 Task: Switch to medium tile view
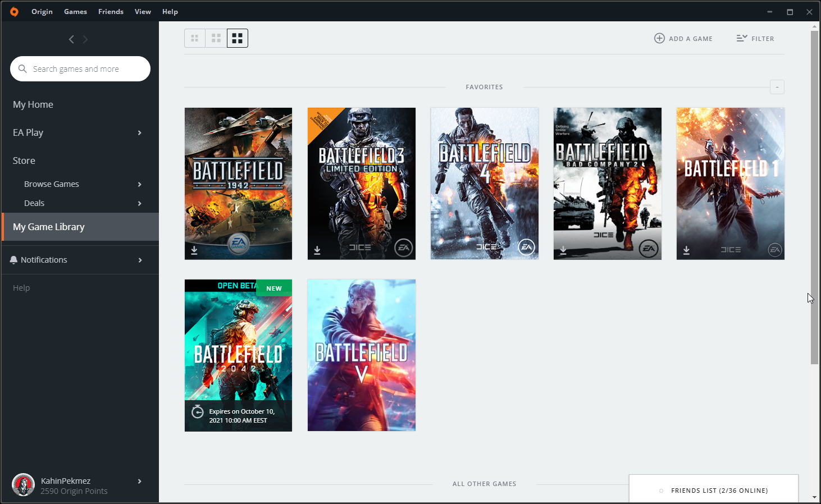216,38
